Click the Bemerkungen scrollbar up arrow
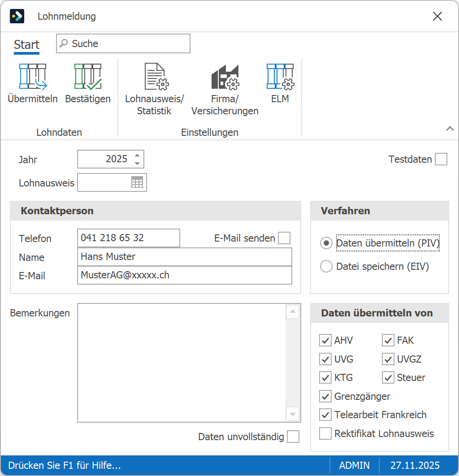 click(293, 312)
